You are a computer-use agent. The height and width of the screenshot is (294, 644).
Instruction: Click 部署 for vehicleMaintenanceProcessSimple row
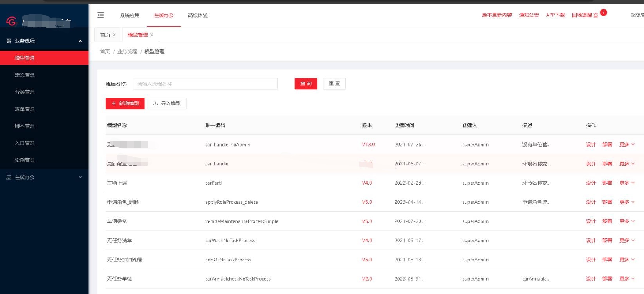(607, 221)
